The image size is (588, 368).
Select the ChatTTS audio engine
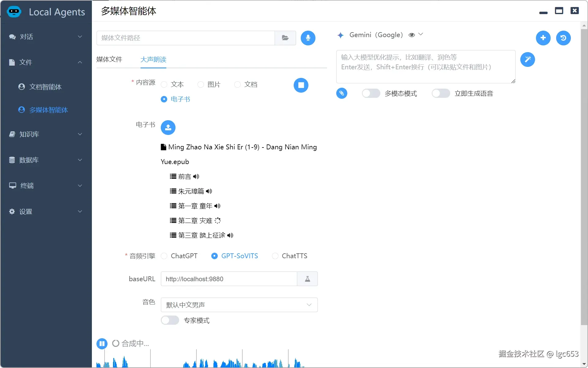click(275, 256)
